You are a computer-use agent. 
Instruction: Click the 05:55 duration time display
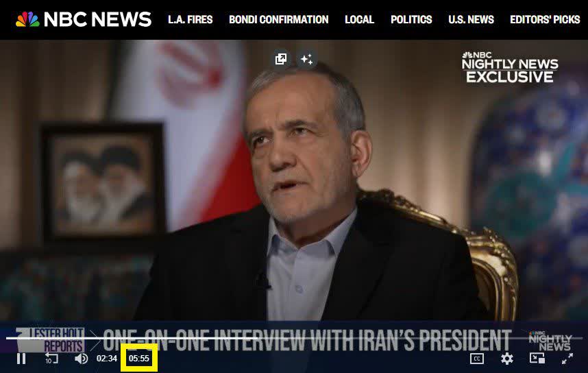138,359
